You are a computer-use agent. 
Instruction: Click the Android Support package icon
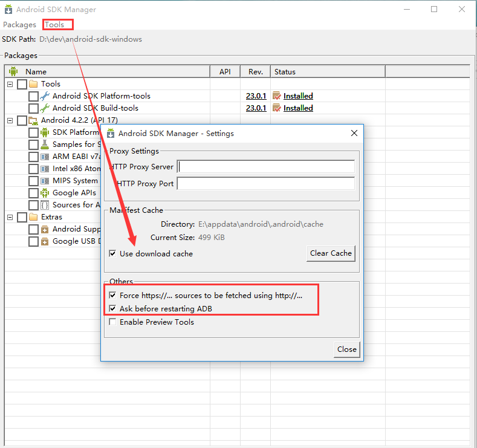click(x=45, y=229)
